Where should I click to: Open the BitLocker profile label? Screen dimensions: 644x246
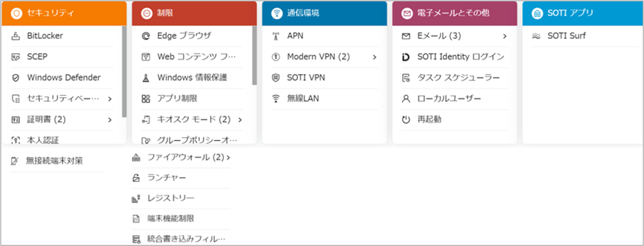coord(45,36)
